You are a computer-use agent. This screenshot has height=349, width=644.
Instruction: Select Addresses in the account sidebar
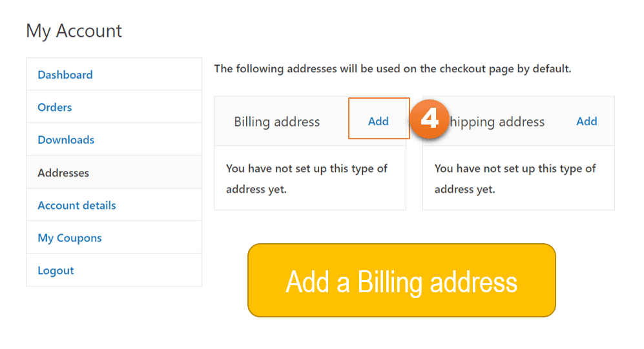pos(63,173)
